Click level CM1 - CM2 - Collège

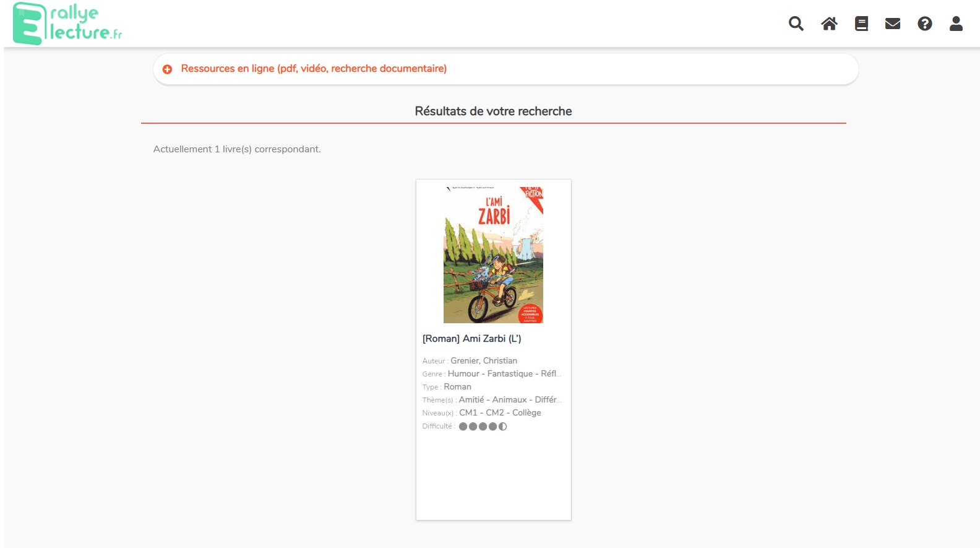[x=500, y=412]
